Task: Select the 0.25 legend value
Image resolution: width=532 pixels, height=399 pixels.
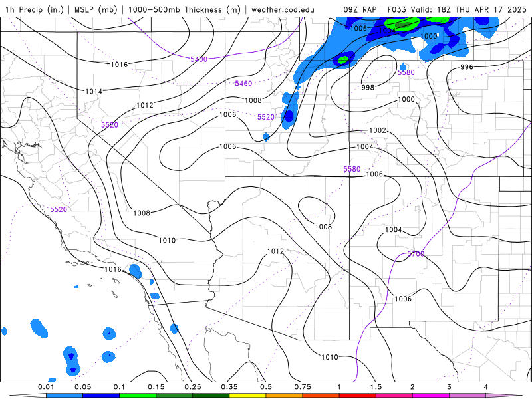Action: click(193, 387)
